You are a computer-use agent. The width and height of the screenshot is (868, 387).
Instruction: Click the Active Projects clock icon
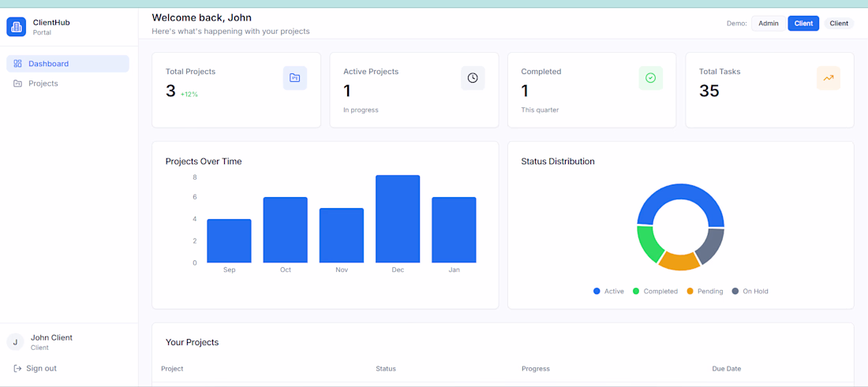pos(473,78)
